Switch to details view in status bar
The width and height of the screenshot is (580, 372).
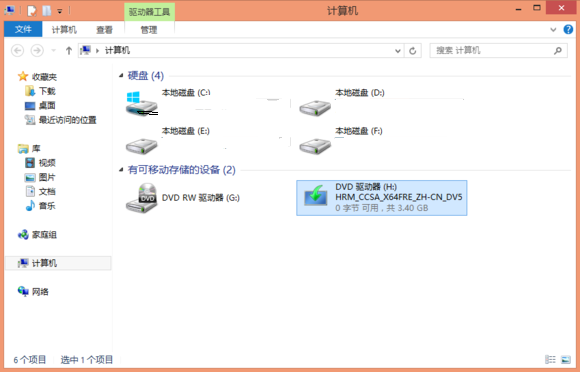coord(550,359)
